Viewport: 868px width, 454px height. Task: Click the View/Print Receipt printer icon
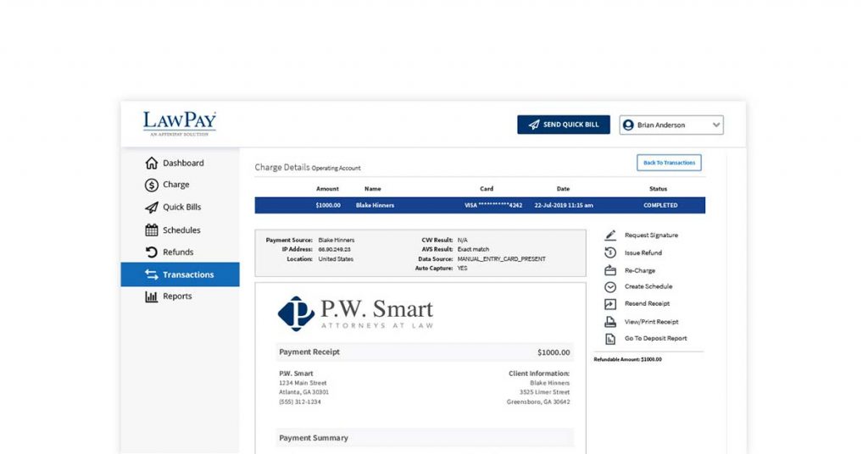610,321
